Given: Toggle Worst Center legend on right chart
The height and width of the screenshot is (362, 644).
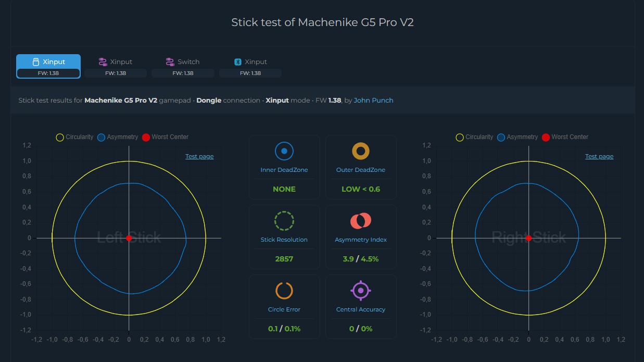Looking at the screenshot, I should pyautogui.click(x=565, y=137).
